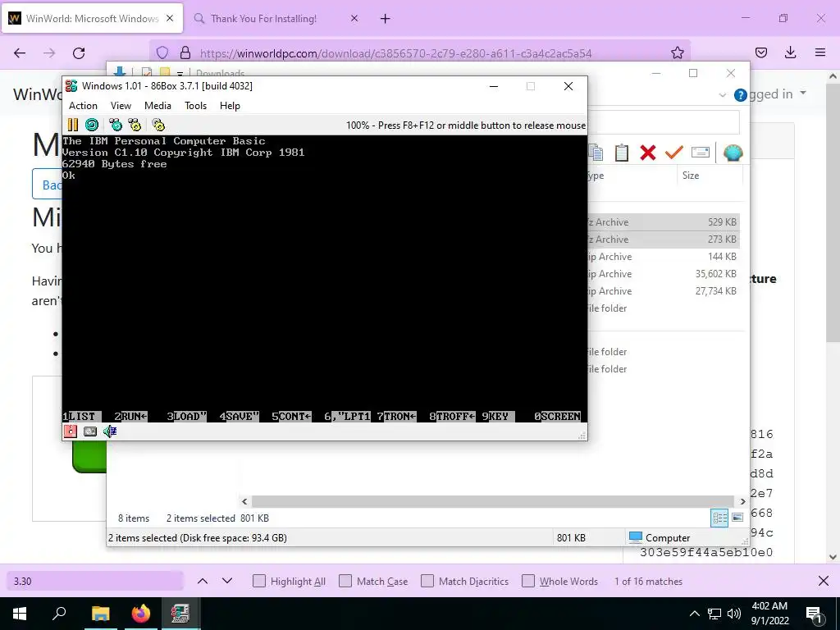Viewport: 840px width, 630px height.
Task: Click the teal shell icon in Downloads window
Action: (733, 153)
